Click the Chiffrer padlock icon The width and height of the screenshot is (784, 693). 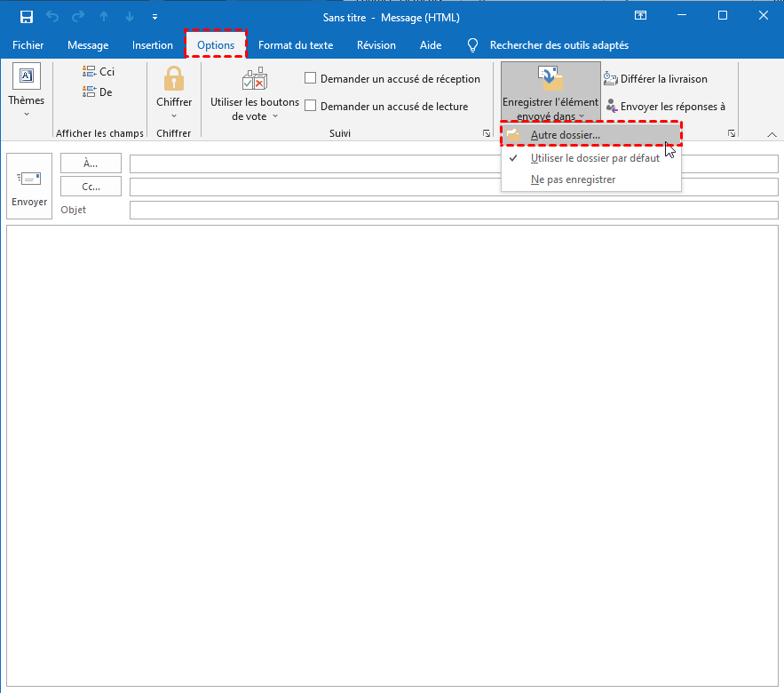coord(174,77)
